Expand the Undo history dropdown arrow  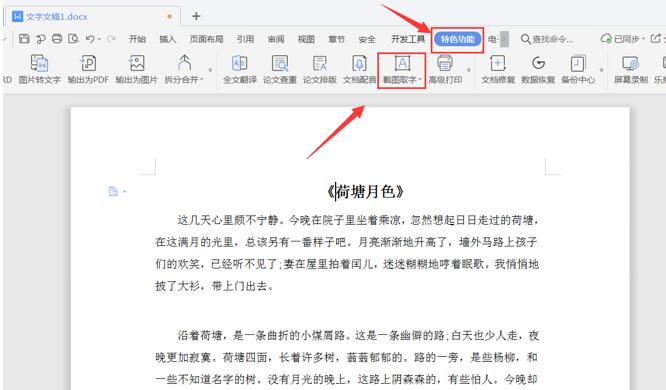tap(99, 39)
